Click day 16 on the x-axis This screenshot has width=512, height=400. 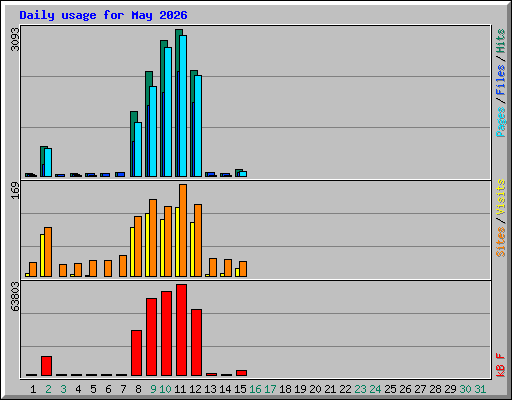(255, 389)
